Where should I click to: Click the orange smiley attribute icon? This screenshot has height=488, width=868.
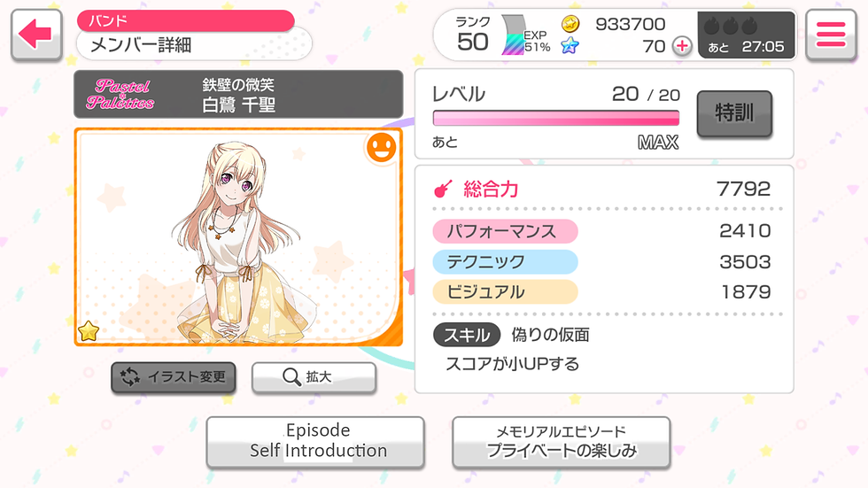tap(382, 148)
